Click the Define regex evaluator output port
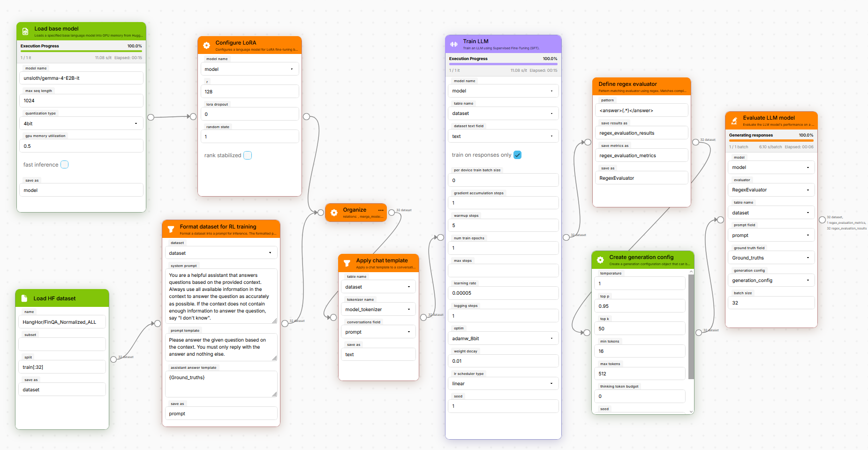 coord(695,142)
